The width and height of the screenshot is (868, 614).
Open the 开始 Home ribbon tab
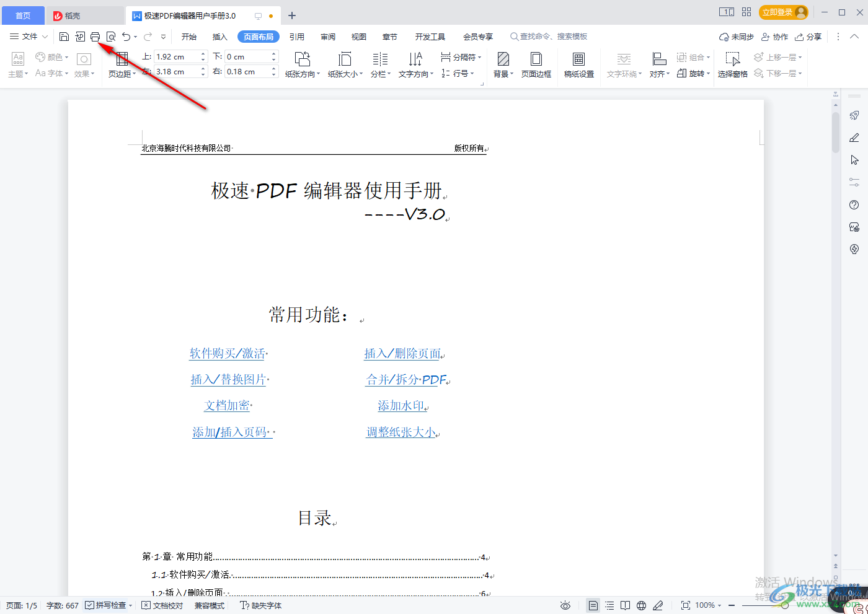(x=189, y=37)
